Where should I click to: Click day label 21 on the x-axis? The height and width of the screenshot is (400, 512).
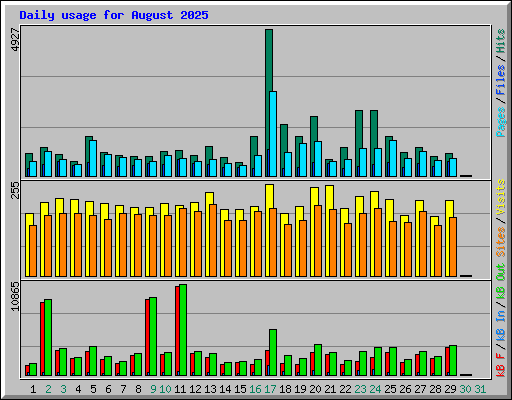(330, 389)
